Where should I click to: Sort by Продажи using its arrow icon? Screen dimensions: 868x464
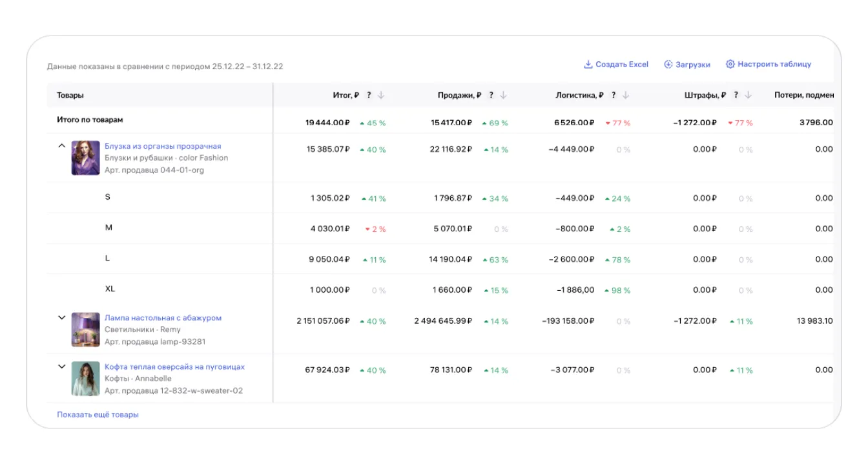(503, 95)
